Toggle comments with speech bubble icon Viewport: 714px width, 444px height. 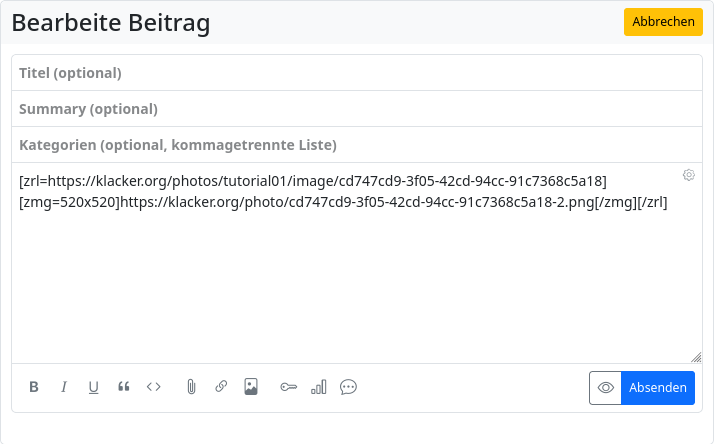point(349,387)
